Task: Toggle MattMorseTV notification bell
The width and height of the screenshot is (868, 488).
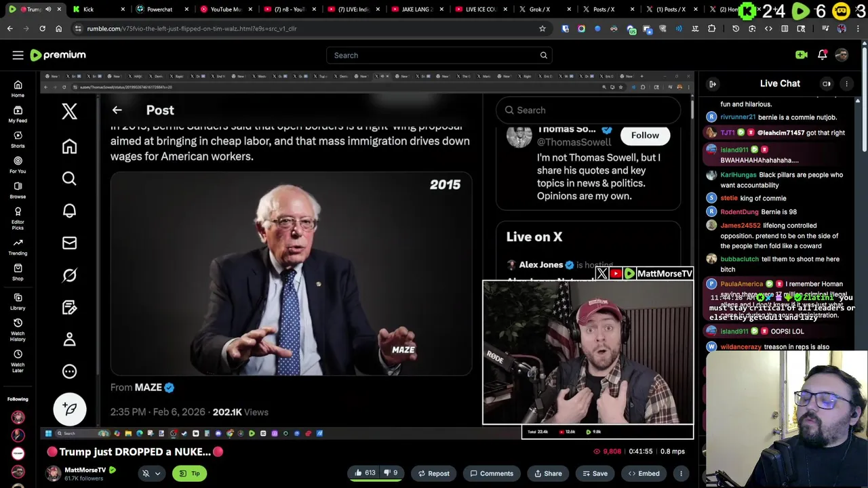Action: [x=146, y=473]
